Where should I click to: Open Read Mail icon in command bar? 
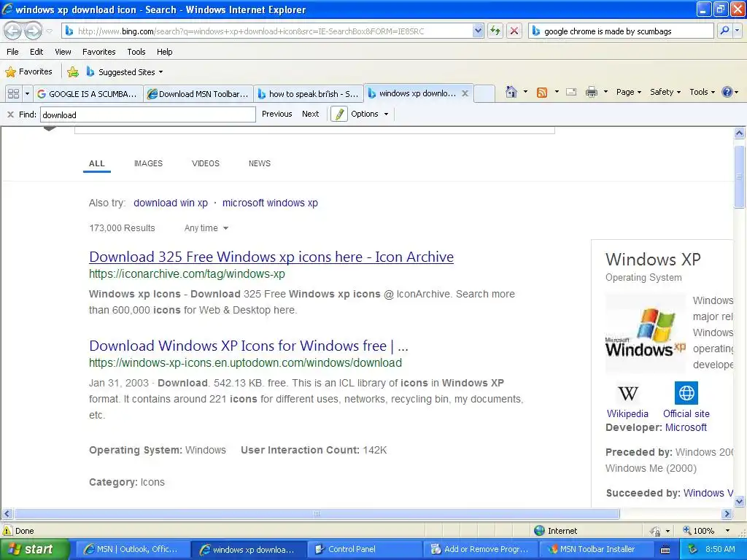click(571, 92)
